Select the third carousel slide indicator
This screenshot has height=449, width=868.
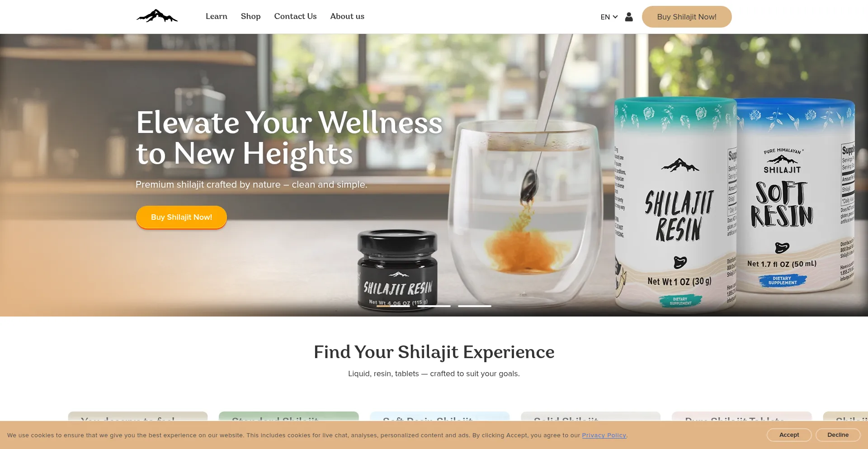pos(475,306)
